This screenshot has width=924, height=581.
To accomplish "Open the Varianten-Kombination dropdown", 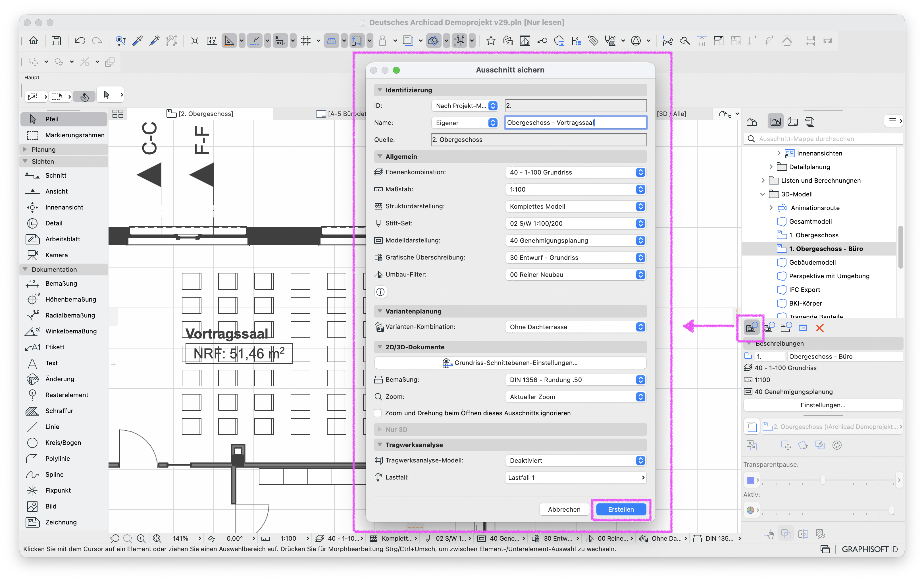I will [576, 327].
